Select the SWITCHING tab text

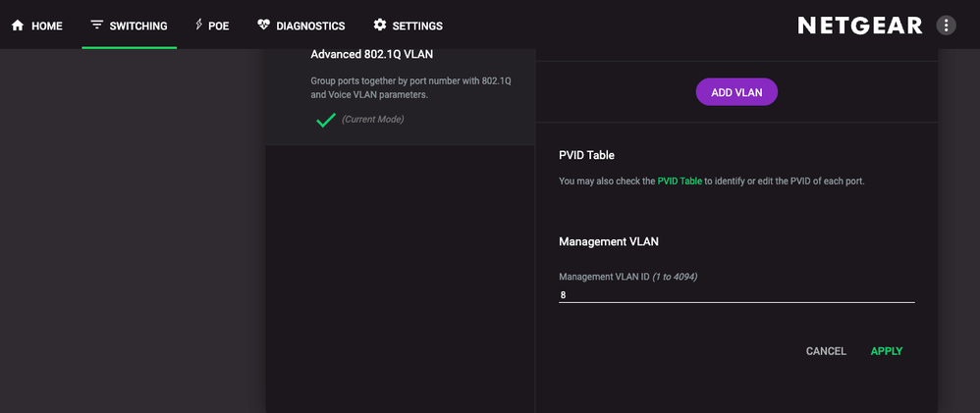pos(138,26)
